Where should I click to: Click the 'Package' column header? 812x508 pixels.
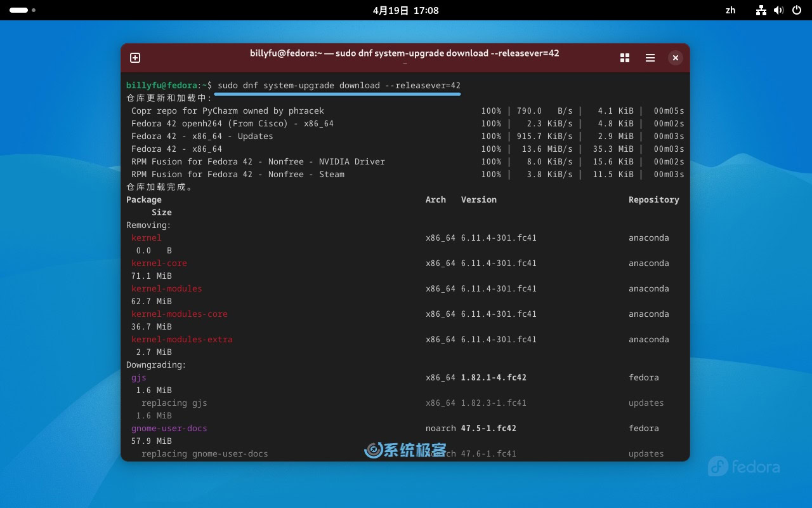pos(144,199)
